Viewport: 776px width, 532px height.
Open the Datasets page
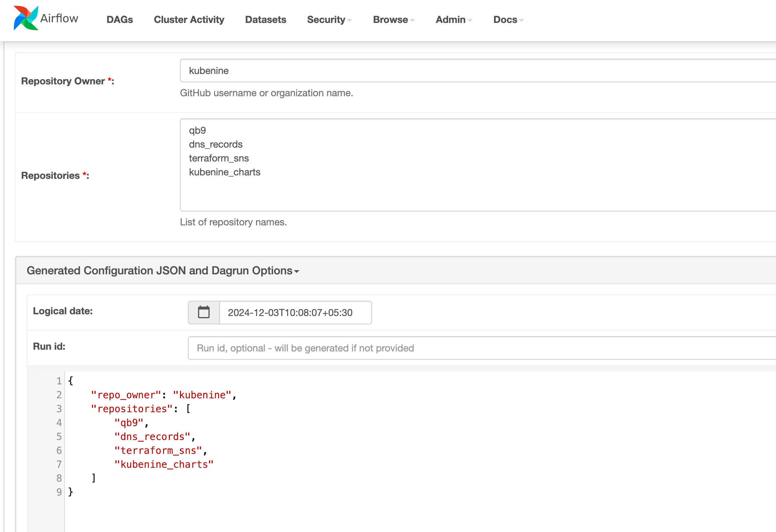pos(265,20)
